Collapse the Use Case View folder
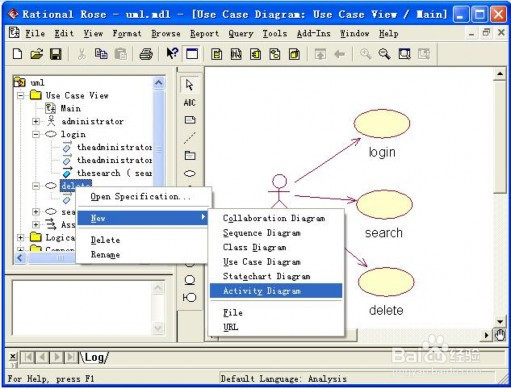The image size is (511, 389). click(x=21, y=96)
